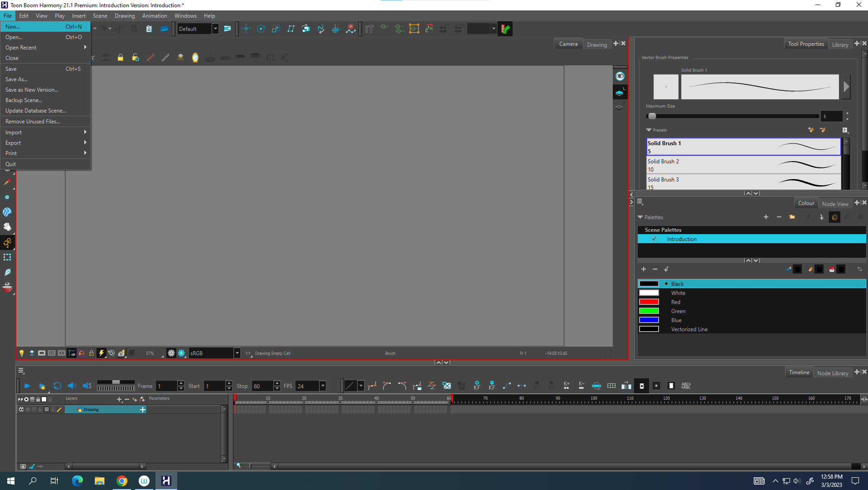Viewport: 868px width, 490px height.
Task: Open the Default workspace dropdown
Action: (x=215, y=29)
